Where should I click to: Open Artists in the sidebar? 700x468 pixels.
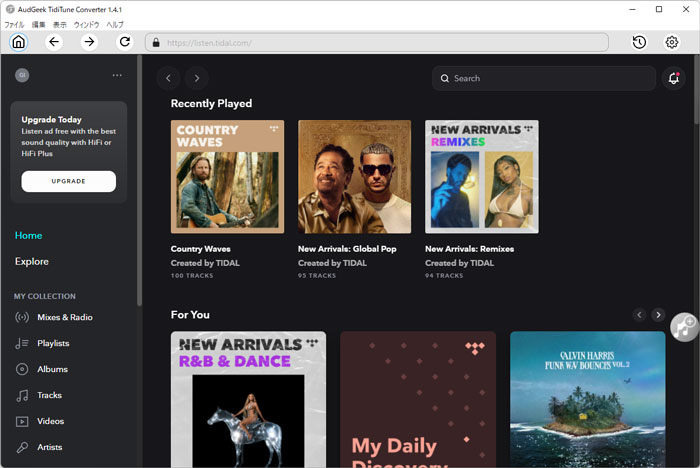click(39, 447)
